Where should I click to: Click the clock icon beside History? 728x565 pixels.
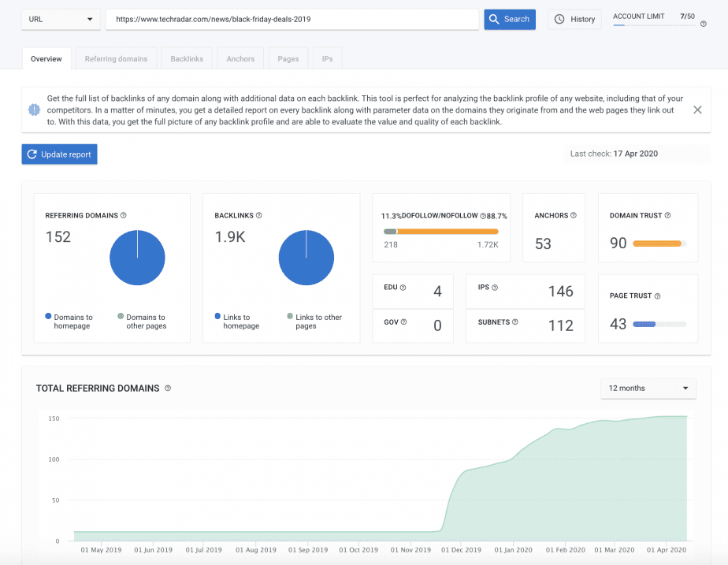(x=559, y=19)
